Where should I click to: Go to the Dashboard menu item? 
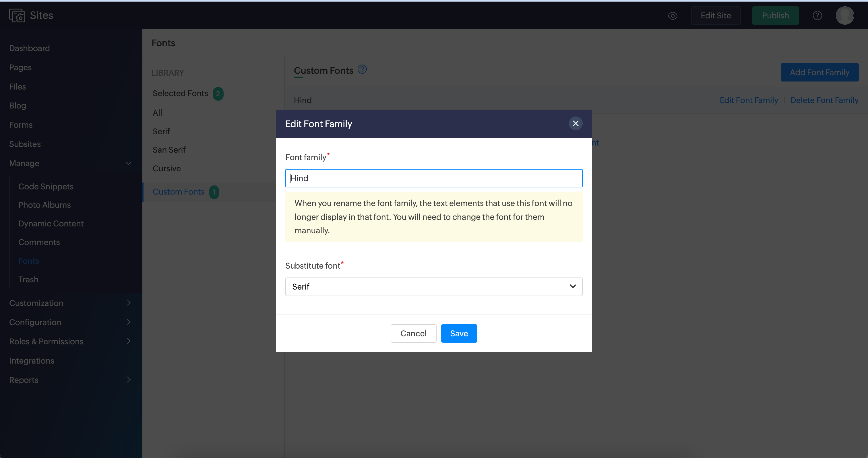point(29,48)
